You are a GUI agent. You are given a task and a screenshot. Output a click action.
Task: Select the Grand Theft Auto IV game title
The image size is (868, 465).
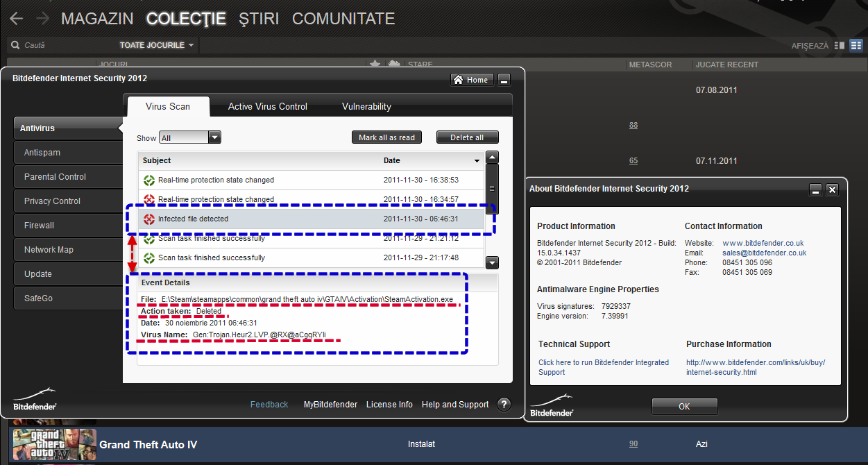148,444
